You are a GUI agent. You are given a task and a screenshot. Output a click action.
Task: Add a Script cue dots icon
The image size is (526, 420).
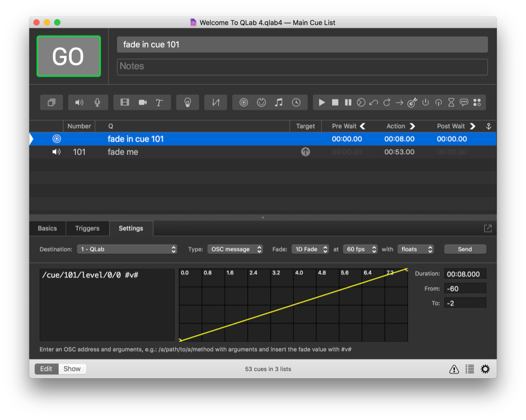point(477,102)
